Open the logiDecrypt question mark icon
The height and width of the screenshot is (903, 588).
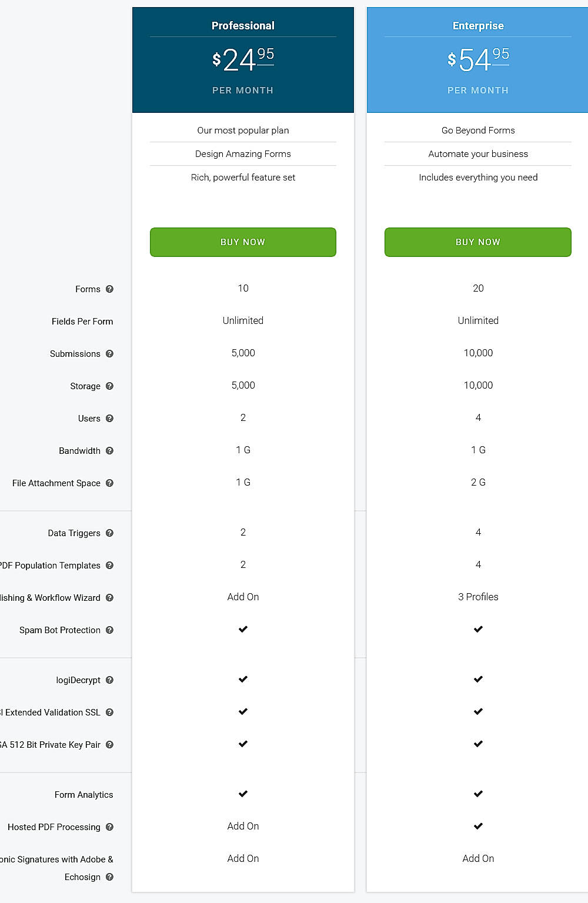coord(109,680)
